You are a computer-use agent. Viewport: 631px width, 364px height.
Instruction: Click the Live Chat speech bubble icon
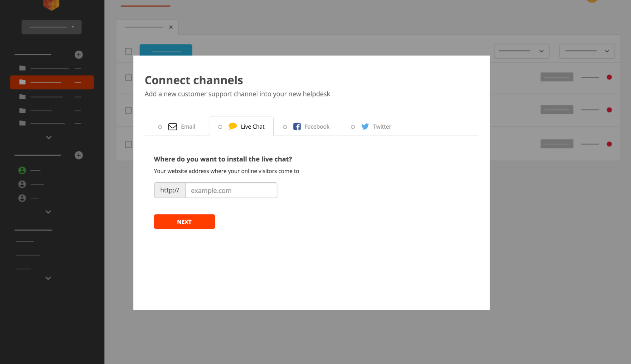pyautogui.click(x=233, y=126)
